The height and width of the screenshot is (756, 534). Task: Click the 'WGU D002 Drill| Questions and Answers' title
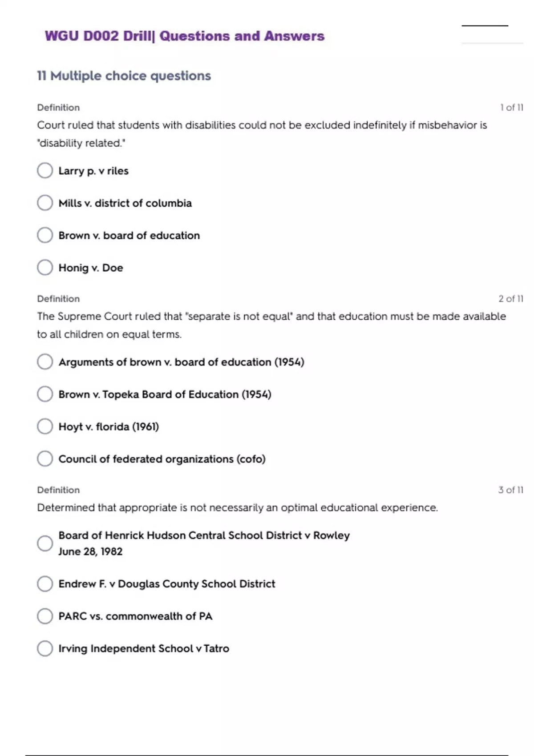[x=185, y=36]
